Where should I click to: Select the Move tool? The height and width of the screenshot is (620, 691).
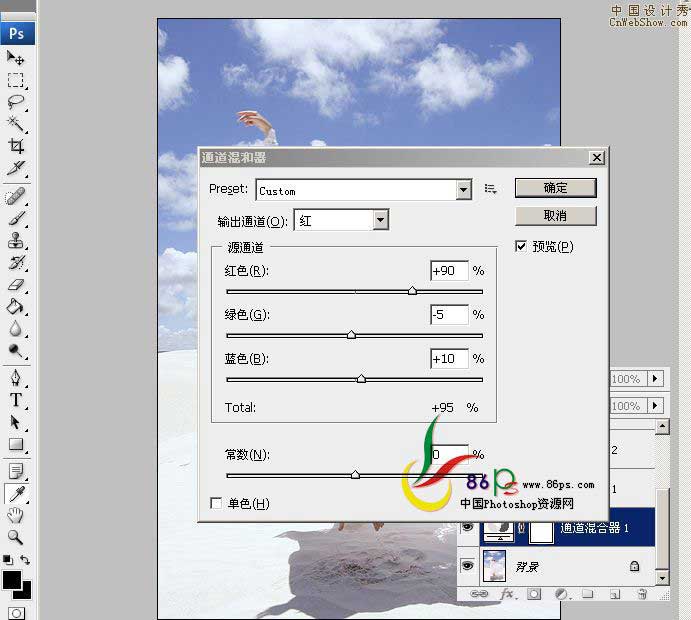16,57
